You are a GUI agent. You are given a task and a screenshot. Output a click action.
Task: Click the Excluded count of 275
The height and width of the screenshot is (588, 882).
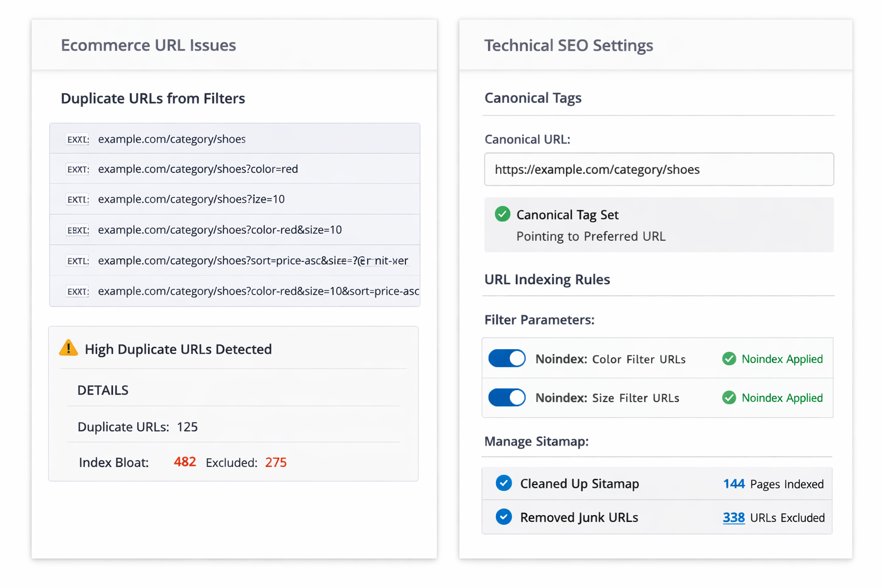coord(276,462)
